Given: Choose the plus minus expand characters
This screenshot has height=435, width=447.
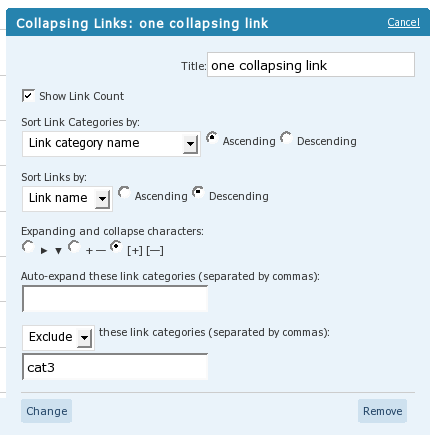Looking at the screenshot, I should (74, 247).
